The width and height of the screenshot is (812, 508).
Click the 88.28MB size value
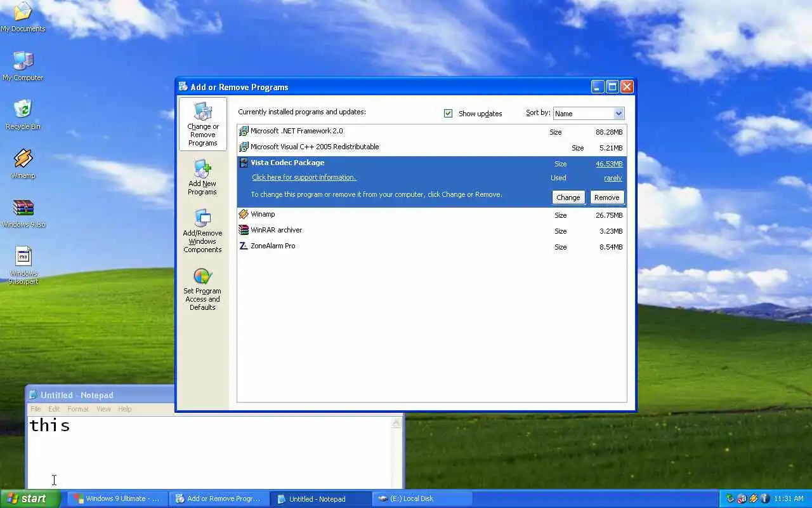tap(609, 132)
